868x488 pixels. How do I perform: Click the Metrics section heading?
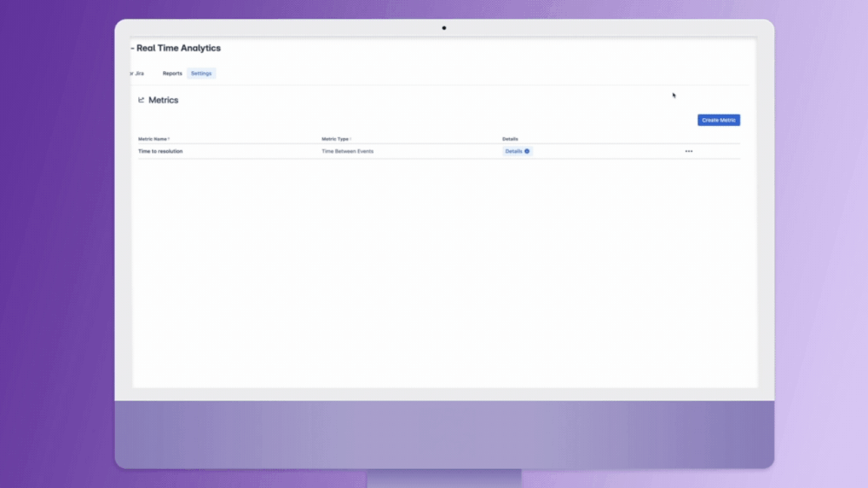point(163,100)
